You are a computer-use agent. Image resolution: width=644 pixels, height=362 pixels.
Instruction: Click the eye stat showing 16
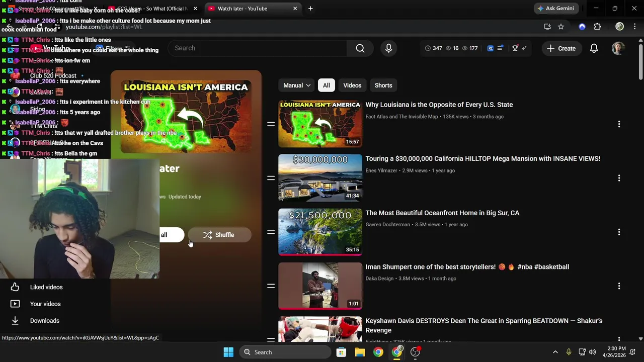tap(452, 48)
